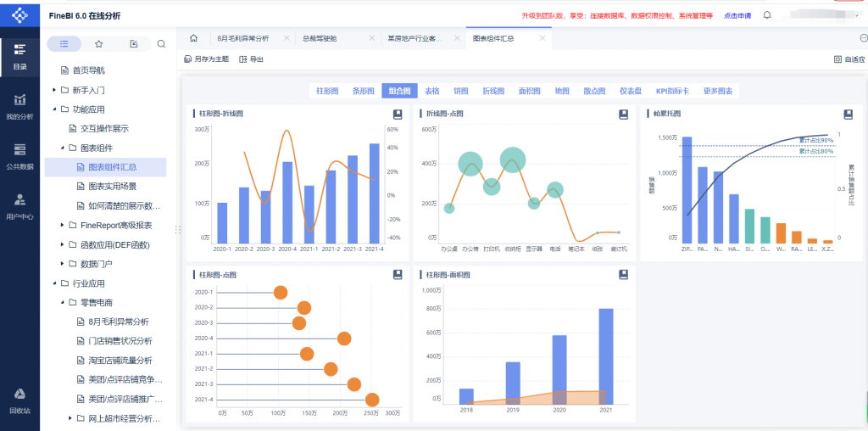Expand the 新手入门 folder
Viewport: 868px width, 431px height.
click(54, 90)
